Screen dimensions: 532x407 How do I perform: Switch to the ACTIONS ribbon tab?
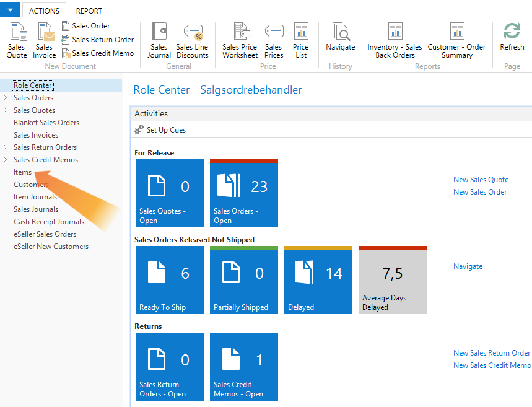click(x=44, y=11)
